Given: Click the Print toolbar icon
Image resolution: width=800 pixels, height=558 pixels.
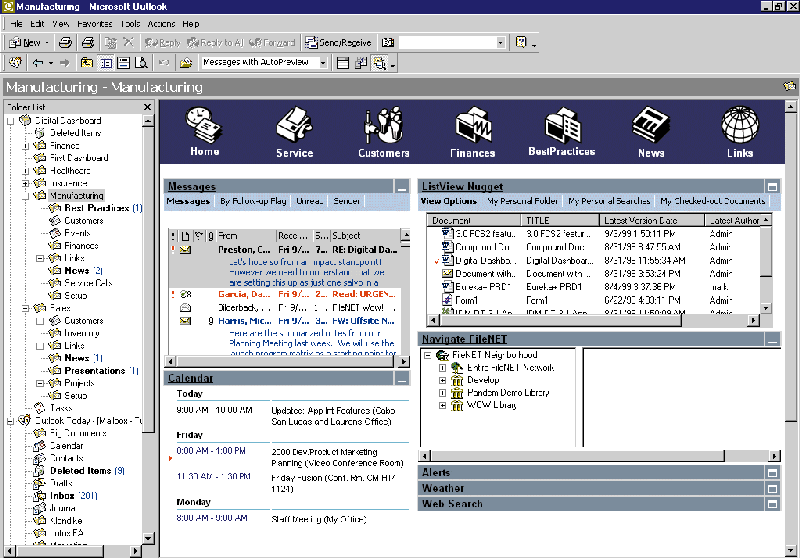Looking at the screenshot, I should pos(65,43).
